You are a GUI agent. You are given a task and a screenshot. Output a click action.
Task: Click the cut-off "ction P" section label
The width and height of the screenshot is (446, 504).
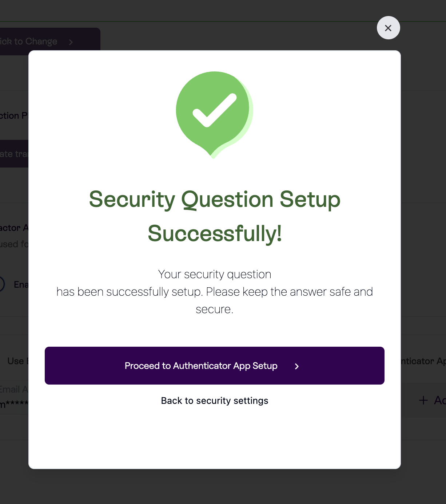(x=14, y=116)
